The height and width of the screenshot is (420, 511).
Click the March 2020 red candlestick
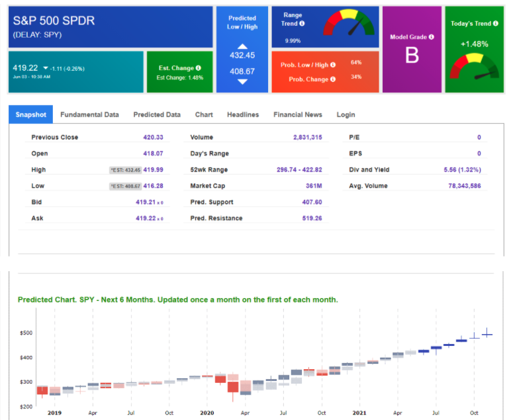(233, 387)
